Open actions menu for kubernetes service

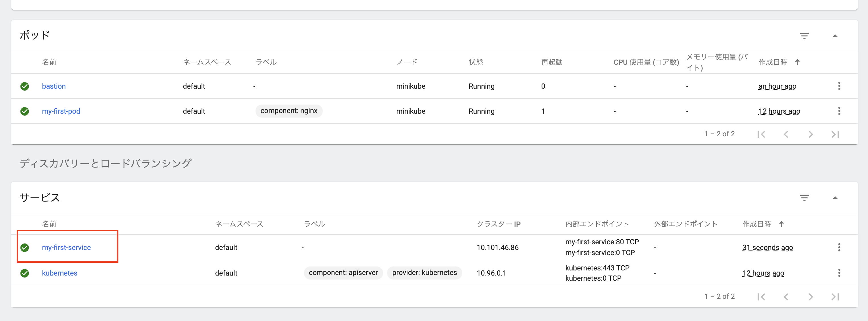(839, 273)
